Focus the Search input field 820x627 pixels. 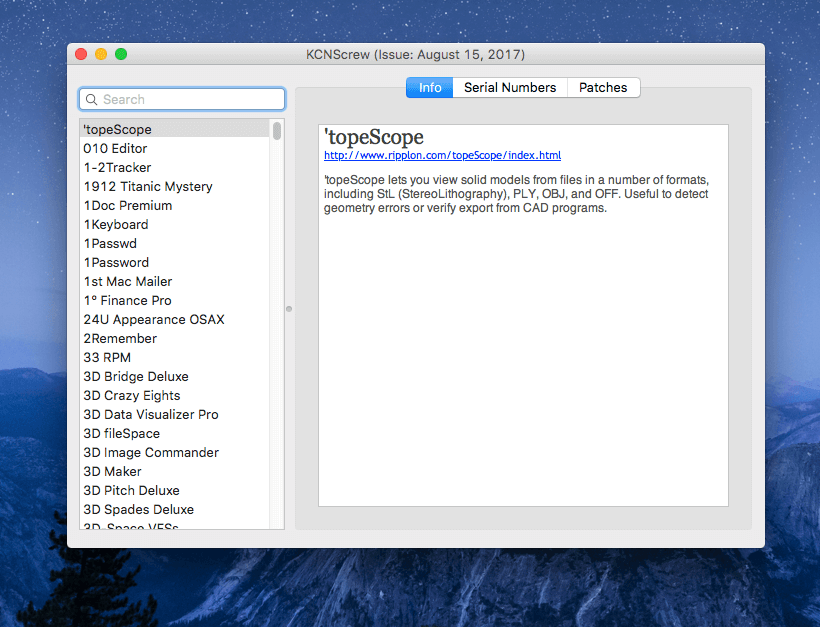point(182,99)
